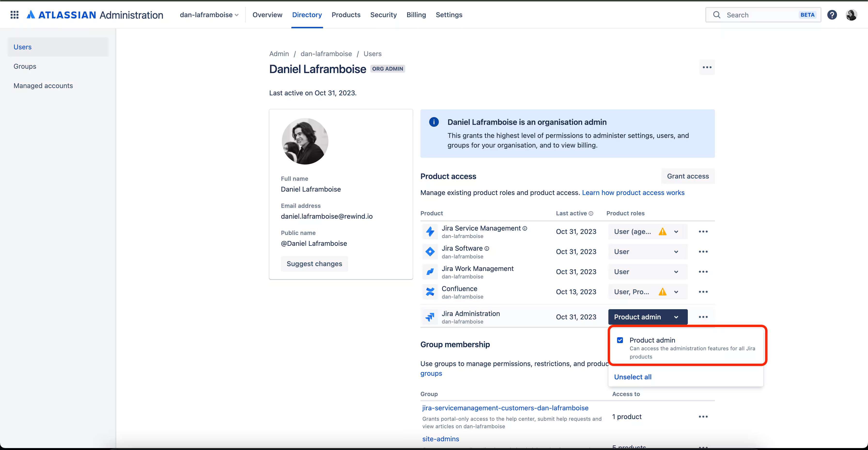The image size is (868, 450).
Task: Click the Admin breadcrumb link
Action: coord(279,54)
